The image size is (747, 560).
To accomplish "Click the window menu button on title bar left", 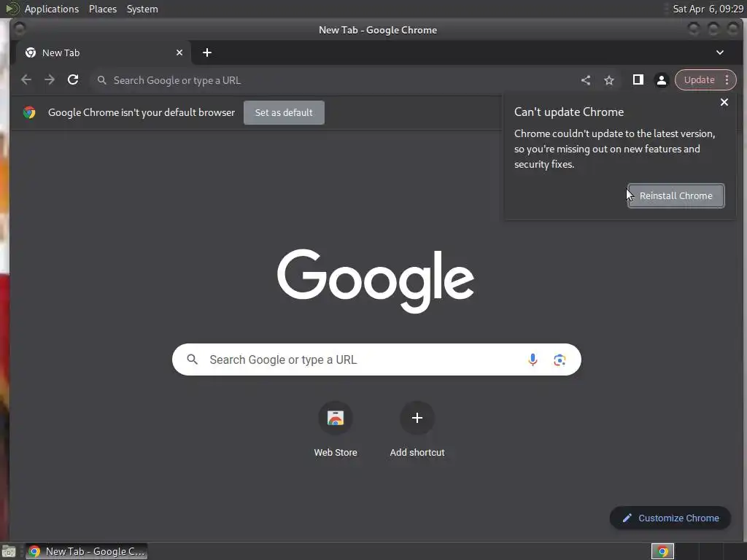I will 20,29.
